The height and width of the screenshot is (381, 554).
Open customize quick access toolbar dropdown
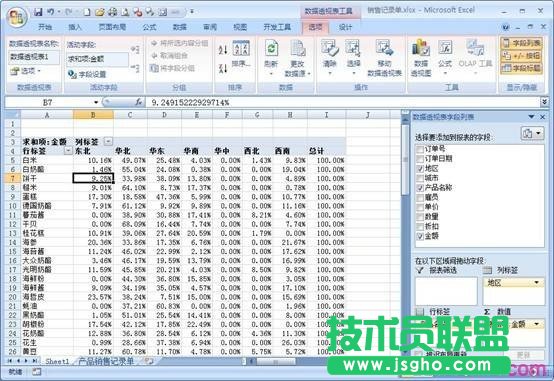click(192, 12)
